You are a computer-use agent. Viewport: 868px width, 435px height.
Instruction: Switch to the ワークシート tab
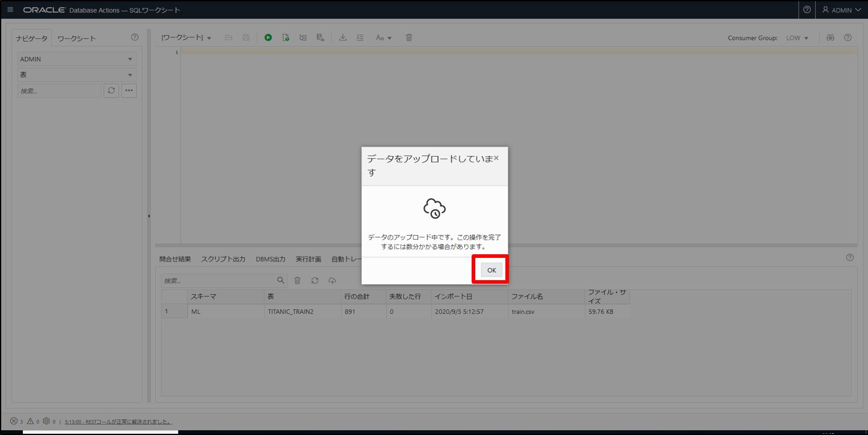76,39
